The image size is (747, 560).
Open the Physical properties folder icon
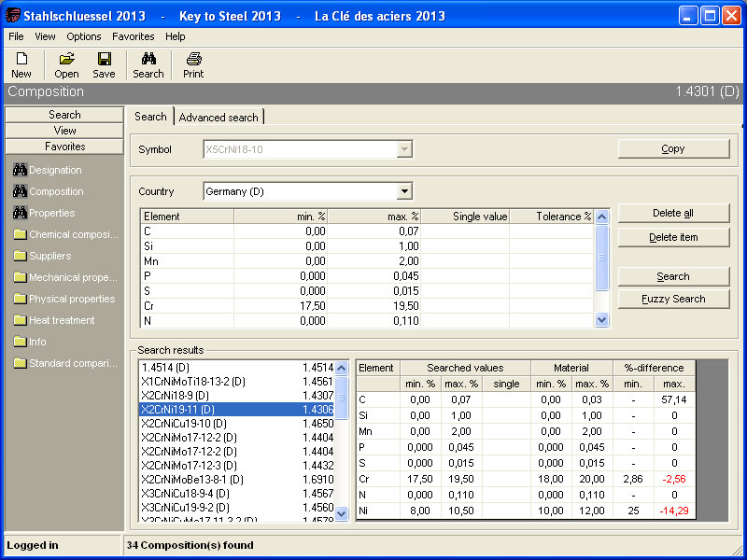click(x=20, y=299)
